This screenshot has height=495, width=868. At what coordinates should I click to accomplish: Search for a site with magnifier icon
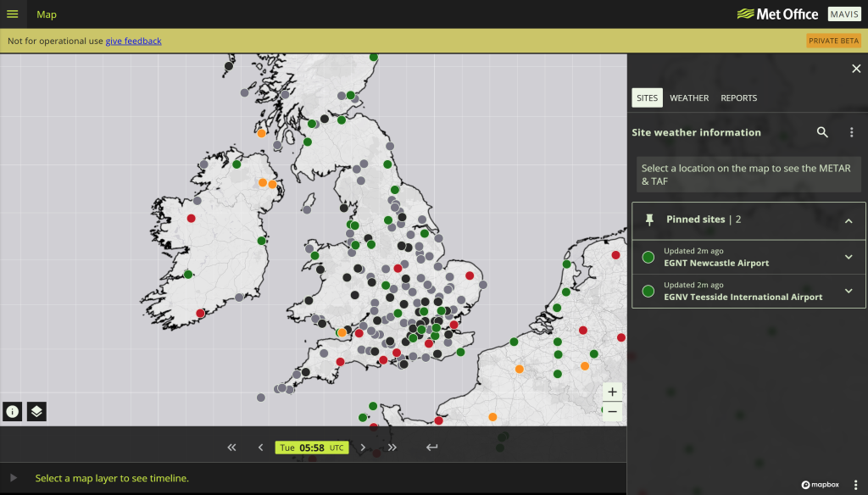[x=822, y=132]
